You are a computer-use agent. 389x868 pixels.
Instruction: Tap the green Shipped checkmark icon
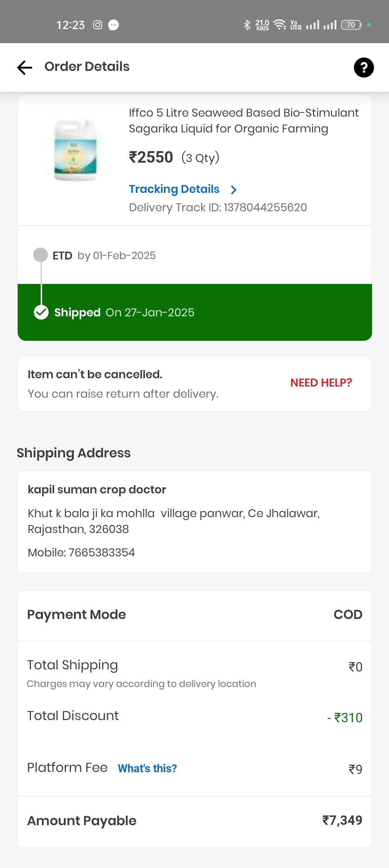(x=41, y=312)
